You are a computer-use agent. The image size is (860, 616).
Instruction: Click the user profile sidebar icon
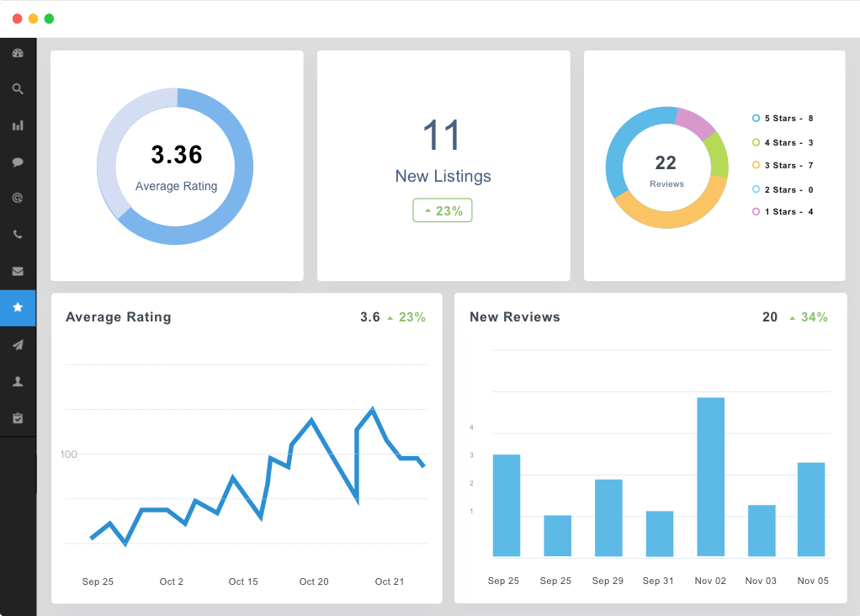18,381
